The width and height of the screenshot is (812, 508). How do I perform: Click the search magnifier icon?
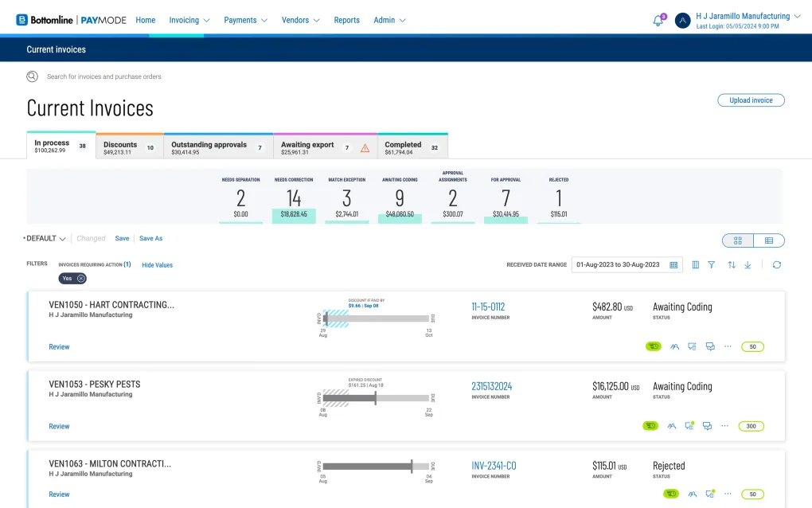(x=32, y=76)
